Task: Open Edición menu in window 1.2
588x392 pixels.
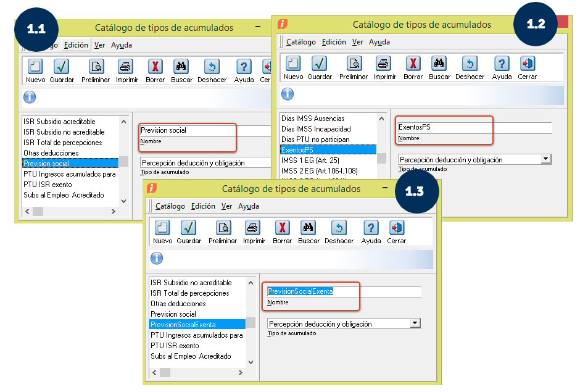Action: click(x=334, y=42)
